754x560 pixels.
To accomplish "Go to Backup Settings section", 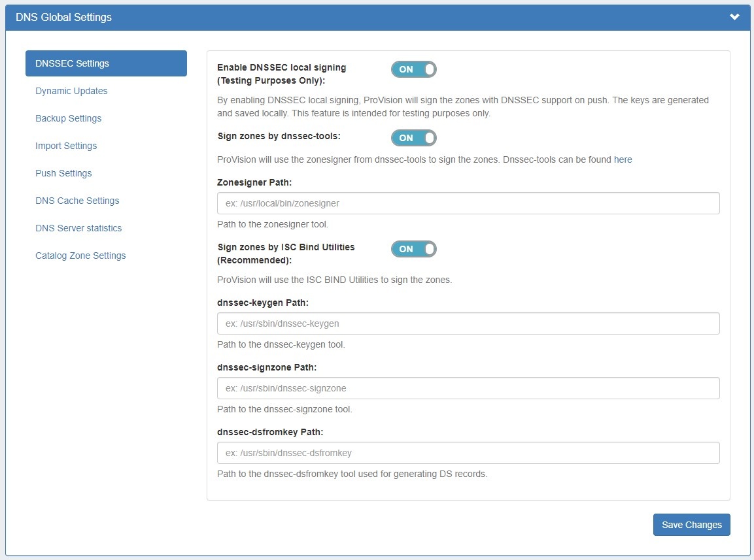I will point(69,118).
